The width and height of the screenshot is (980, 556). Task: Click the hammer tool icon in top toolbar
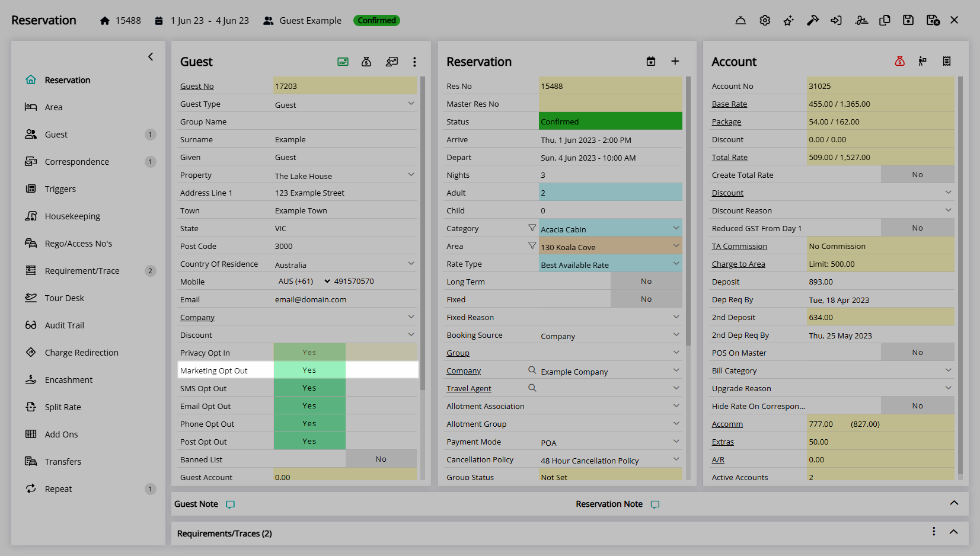(813, 20)
